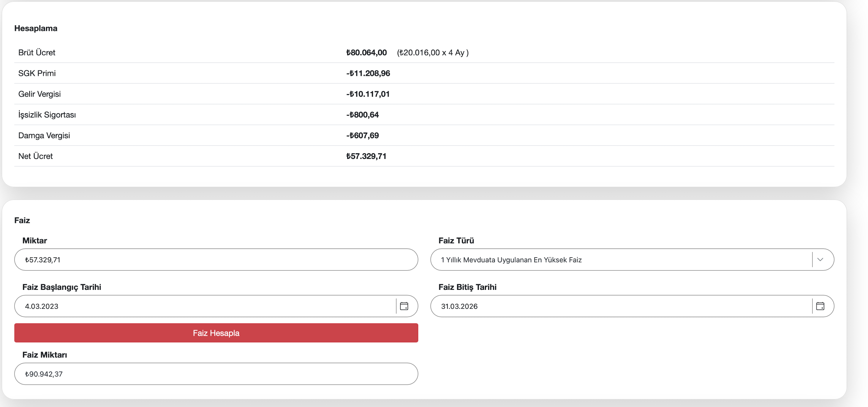
Task: Click the Miktar amount input field
Action: coord(216,260)
